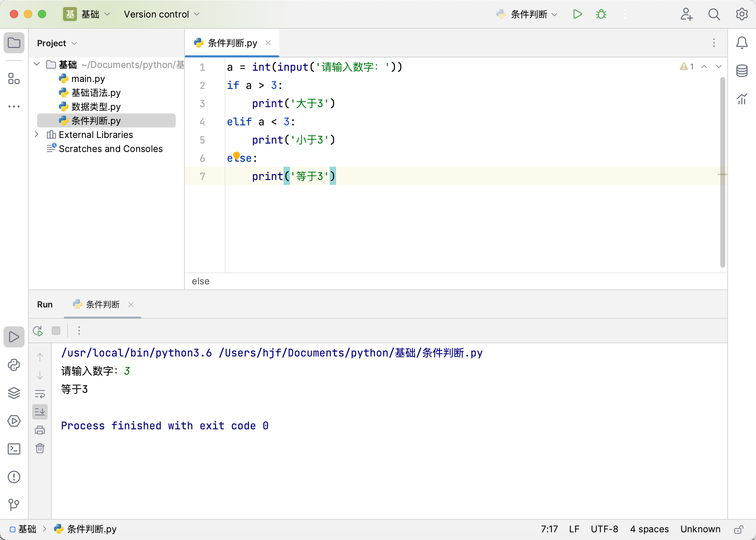Close the 条件判断 Run tab
Viewport: 756px width, 540px height.
[x=131, y=305]
